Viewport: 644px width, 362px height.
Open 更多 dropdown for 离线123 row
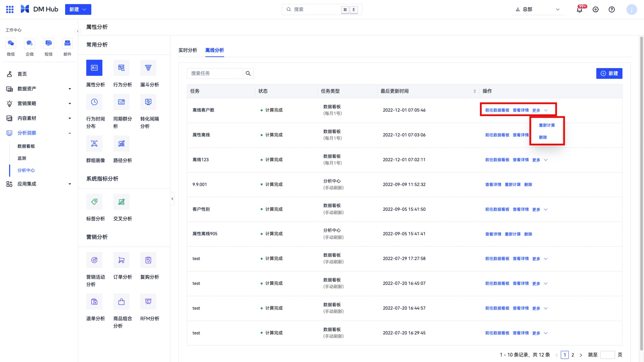coord(540,160)
